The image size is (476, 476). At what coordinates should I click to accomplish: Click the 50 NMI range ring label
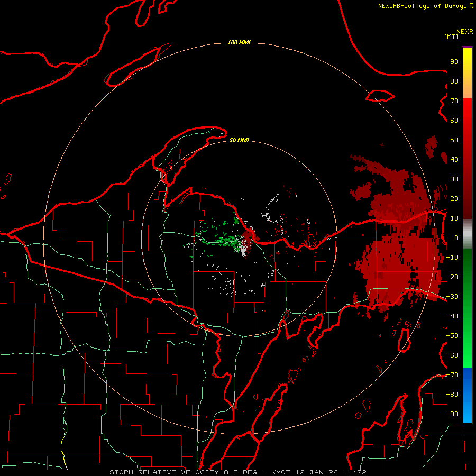click(239, 140)
